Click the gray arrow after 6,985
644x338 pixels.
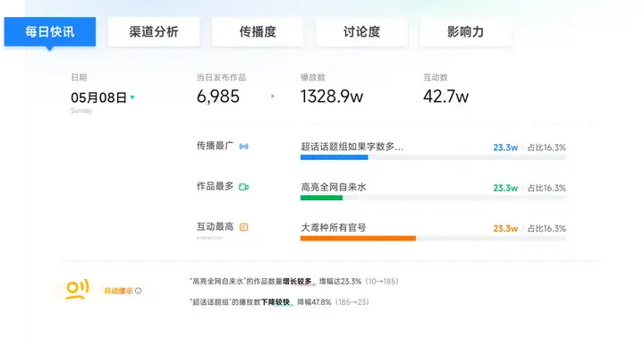[273, 96]
